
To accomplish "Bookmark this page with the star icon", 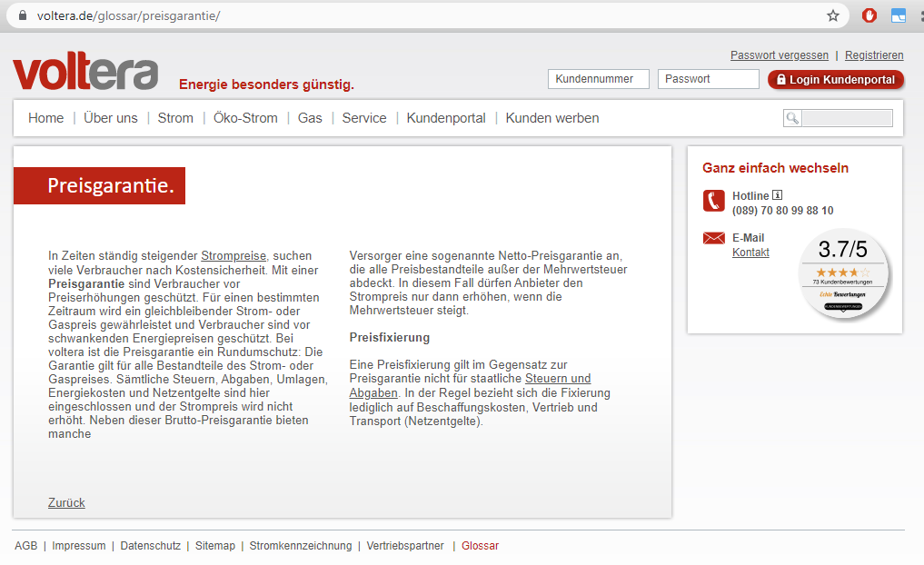I will [832, 15].
